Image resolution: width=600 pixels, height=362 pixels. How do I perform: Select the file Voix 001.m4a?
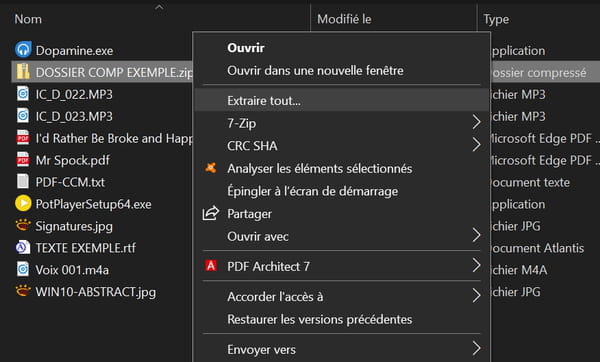(72, 270)
